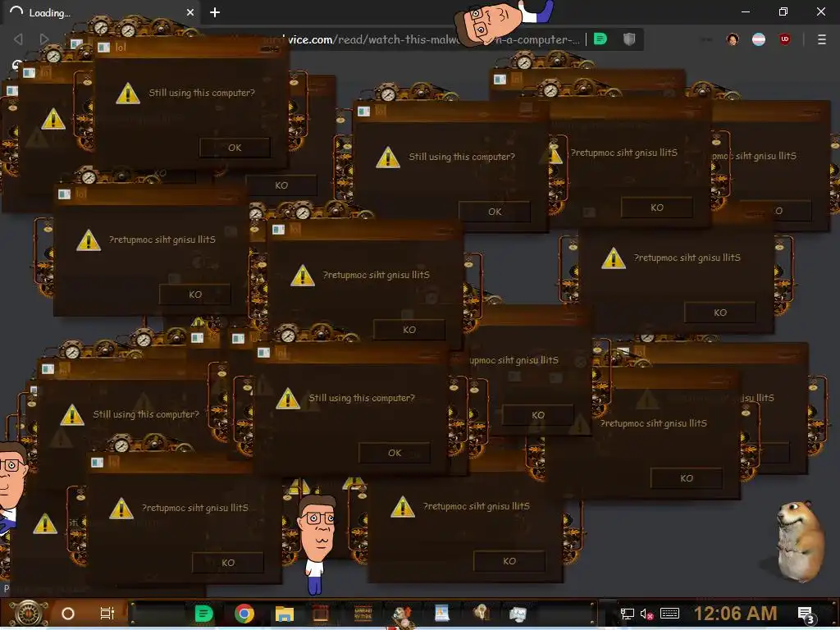
Task: Click KO in the mirrored dialog right of standing Hank Hill
Action: click(509, 561)
